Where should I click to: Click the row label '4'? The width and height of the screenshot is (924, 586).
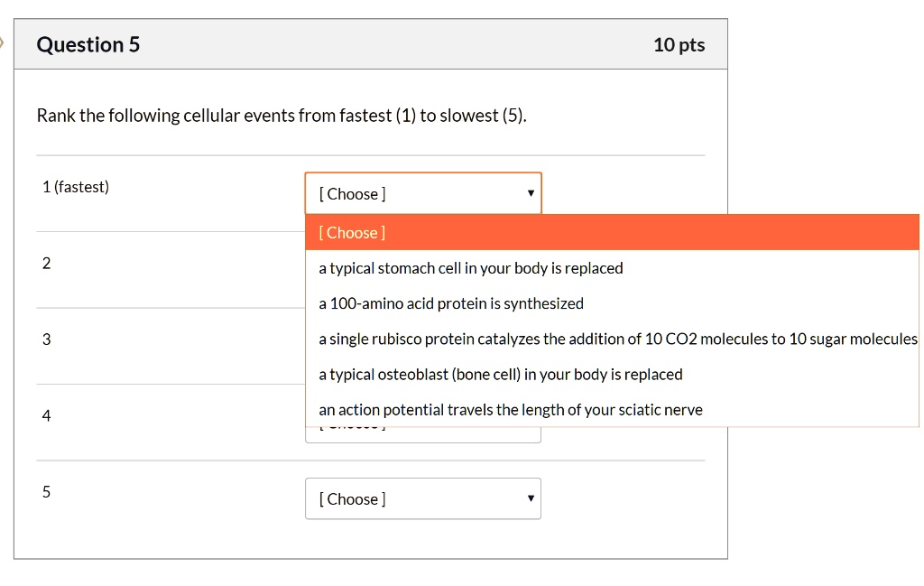pos(45,415)
